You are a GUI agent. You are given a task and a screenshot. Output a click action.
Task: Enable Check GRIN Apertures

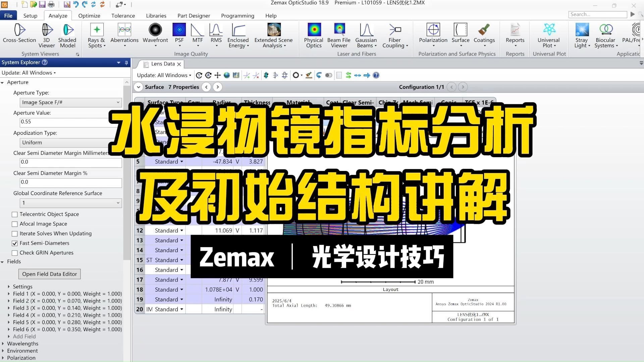[15, 253]
